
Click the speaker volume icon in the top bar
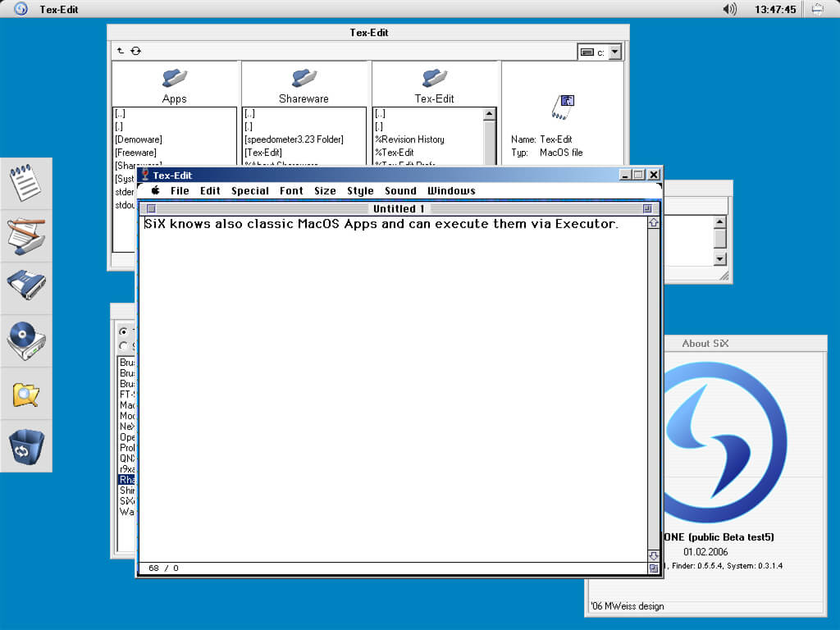pos(729,9)
